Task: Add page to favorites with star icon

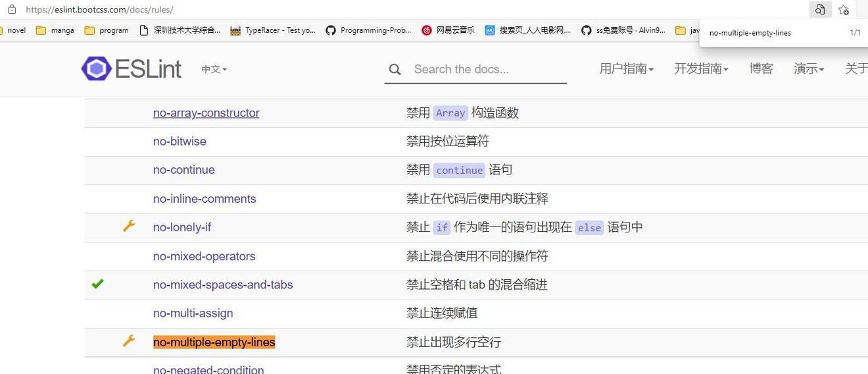Action: (x=844, y=10)
